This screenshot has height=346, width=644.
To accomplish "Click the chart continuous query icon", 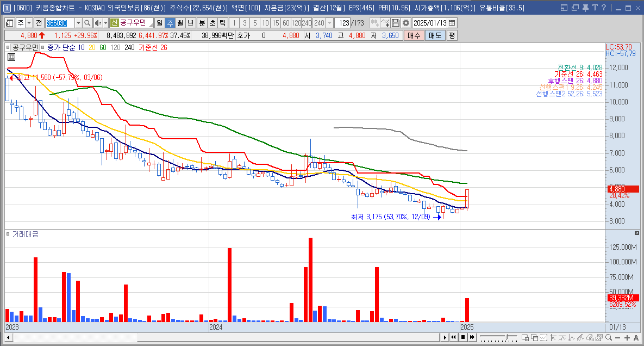I will (x=374, y=23).
